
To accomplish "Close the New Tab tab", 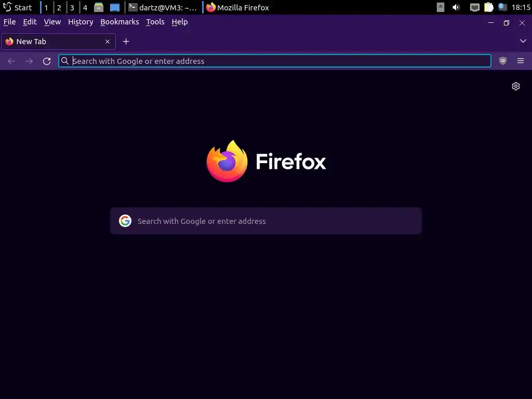I will (108, 42).
